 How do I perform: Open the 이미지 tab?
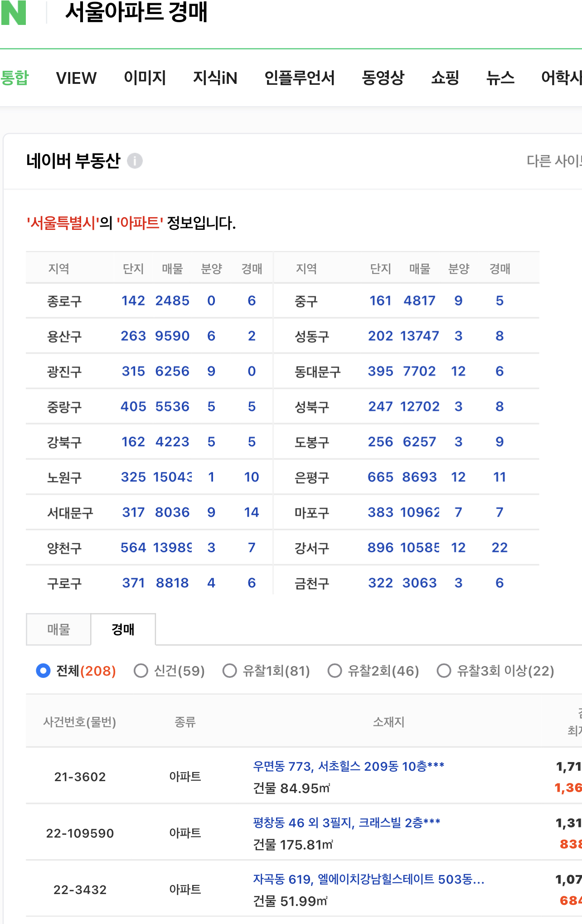(x=145, y=78)
